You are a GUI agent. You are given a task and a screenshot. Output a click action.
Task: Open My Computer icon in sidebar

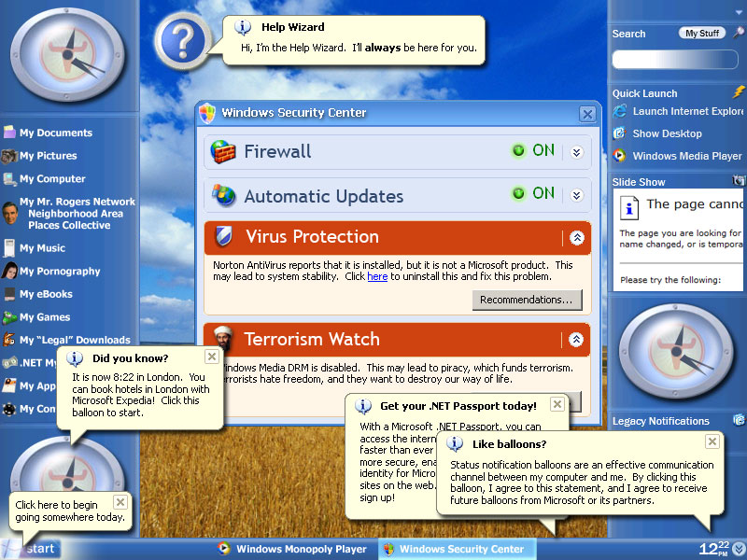pyautogui.click(x=9, y=179)
